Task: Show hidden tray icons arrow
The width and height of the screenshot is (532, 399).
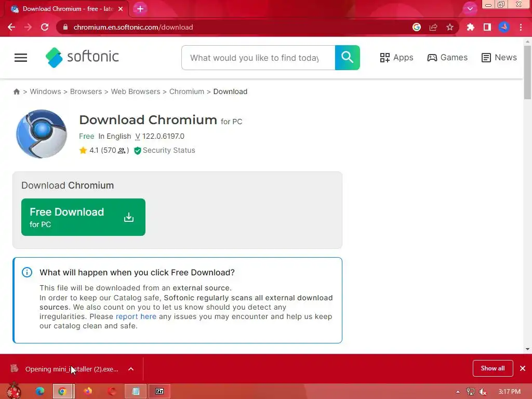Action: pos(458,392)
